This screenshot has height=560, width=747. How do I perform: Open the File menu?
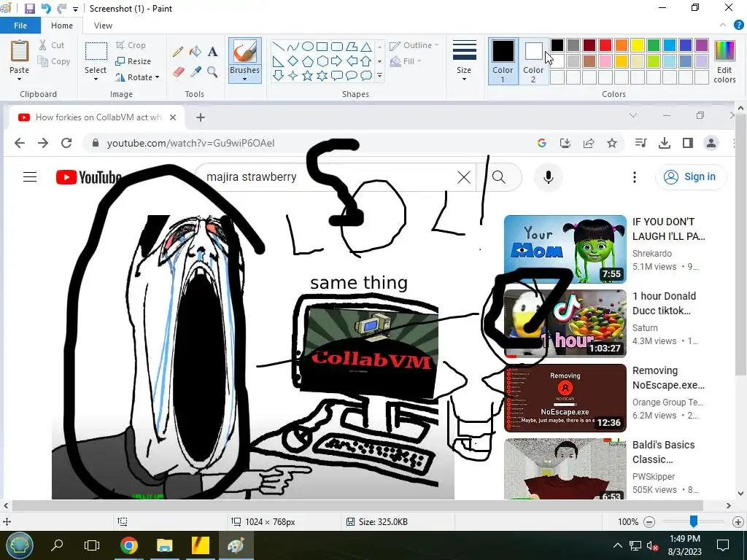tap(20, 26)
